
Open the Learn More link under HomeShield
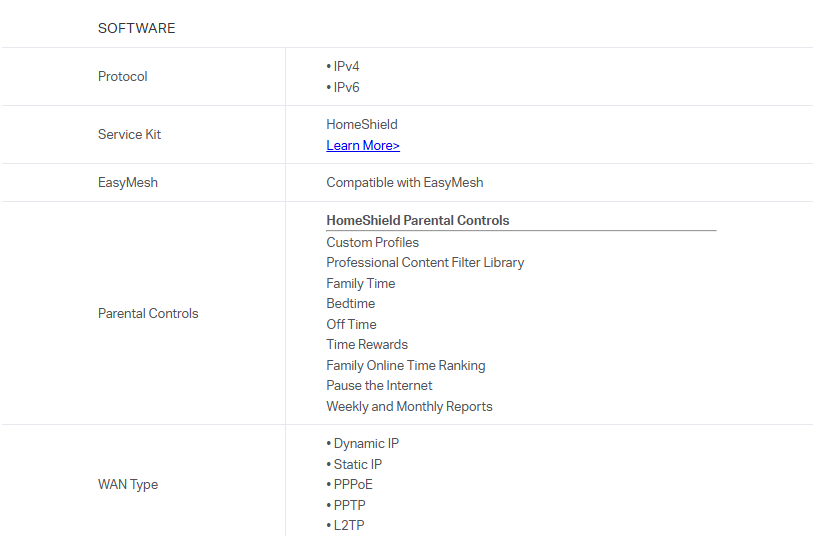[363, 146]
